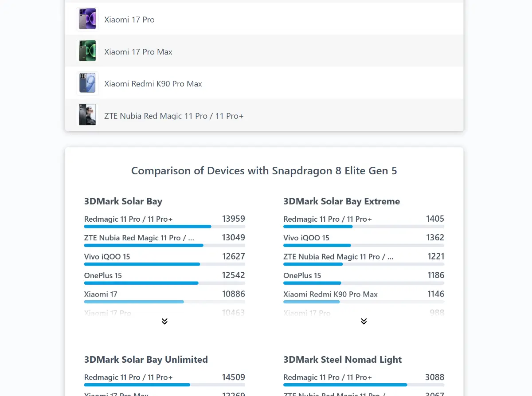Click Xiaomi 17 entry in Solar Bay
Viewport: 532px width, 396px height.
coord(101,294)
